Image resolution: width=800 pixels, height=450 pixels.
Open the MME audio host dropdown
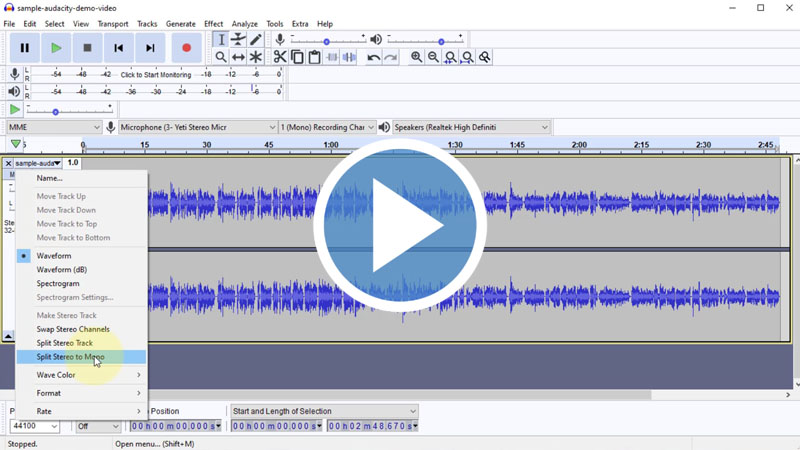54,127
